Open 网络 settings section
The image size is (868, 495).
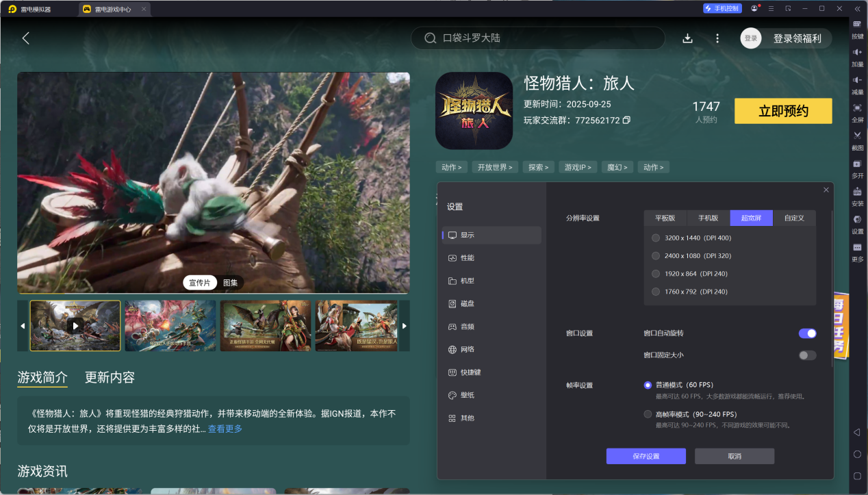pos(492,349)
